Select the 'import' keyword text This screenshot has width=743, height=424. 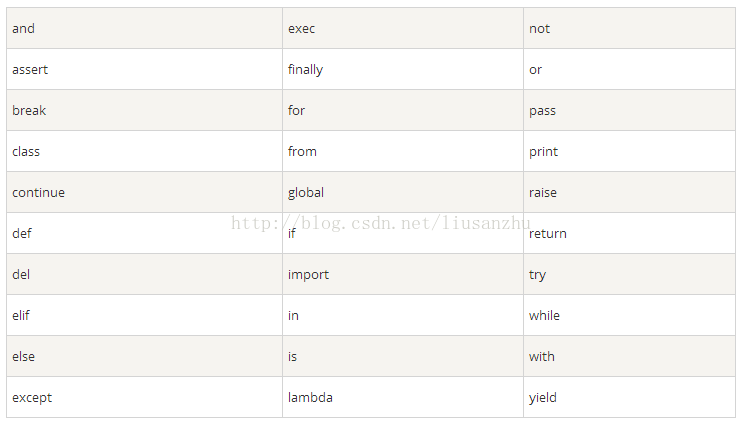click(x=308, y=275)
